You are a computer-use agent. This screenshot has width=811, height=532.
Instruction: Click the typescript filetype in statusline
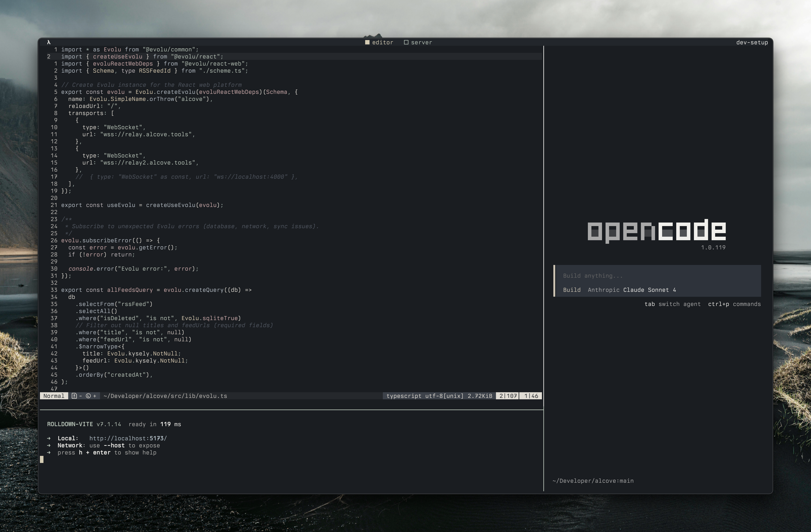pos(404,396)
